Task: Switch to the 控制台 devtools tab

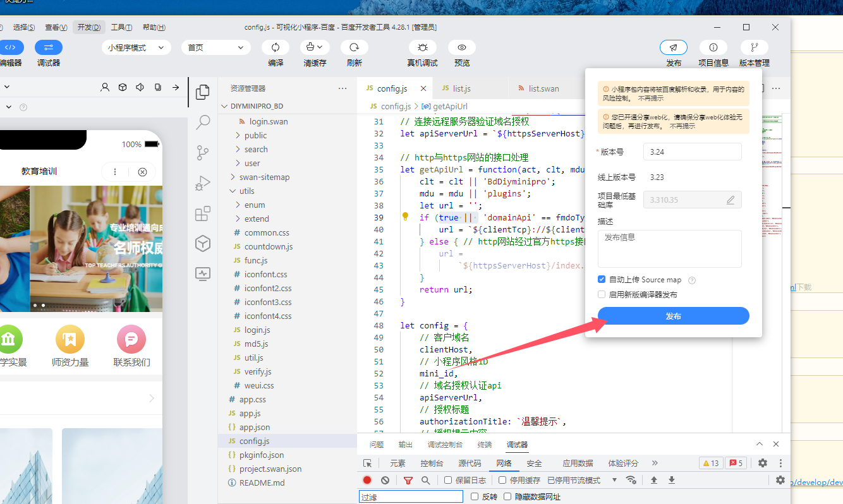Action: click(432, 463)
